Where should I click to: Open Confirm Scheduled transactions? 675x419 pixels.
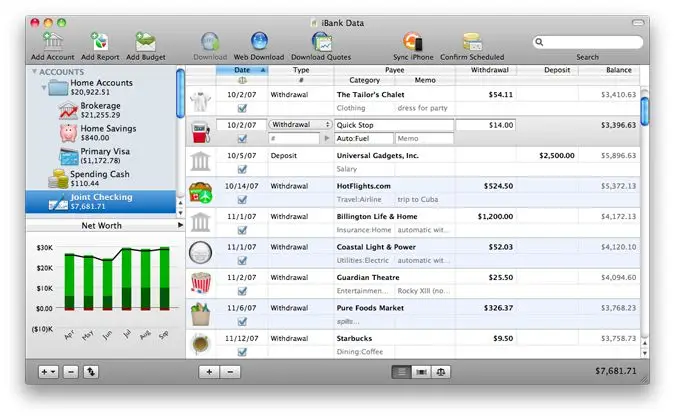tap(472, 42)
